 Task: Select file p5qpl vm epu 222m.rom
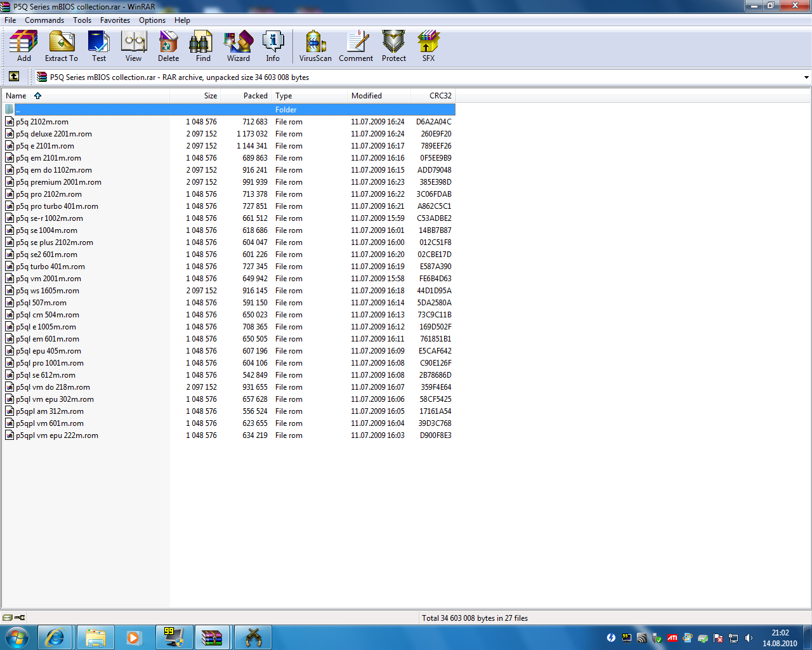point(228,435)
